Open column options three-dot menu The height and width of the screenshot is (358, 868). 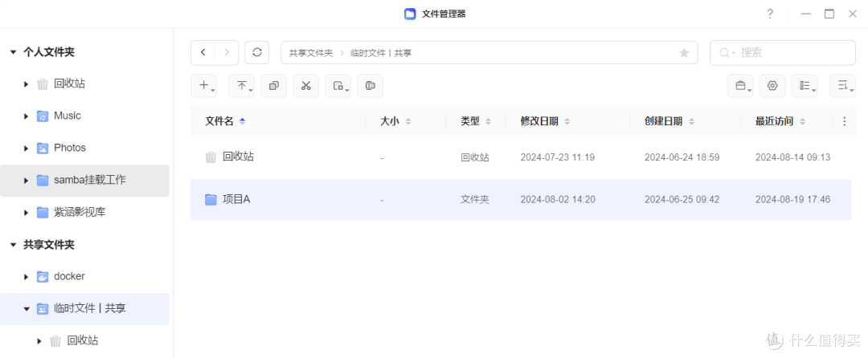tap(844, 121)
